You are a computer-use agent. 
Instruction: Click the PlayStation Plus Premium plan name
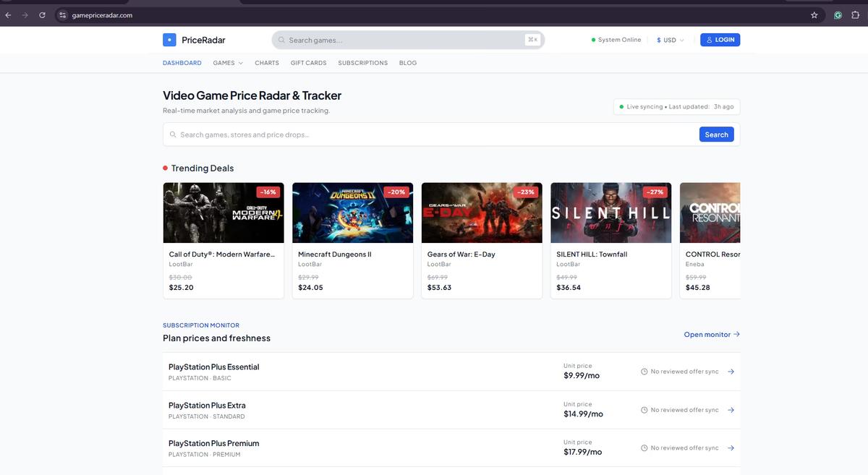click(214, 443)
